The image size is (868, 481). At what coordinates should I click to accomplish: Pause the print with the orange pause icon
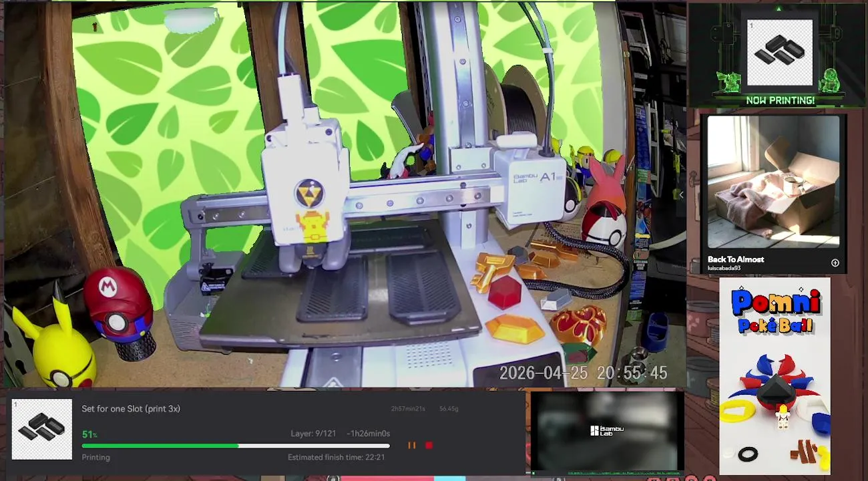pos(411,445)
